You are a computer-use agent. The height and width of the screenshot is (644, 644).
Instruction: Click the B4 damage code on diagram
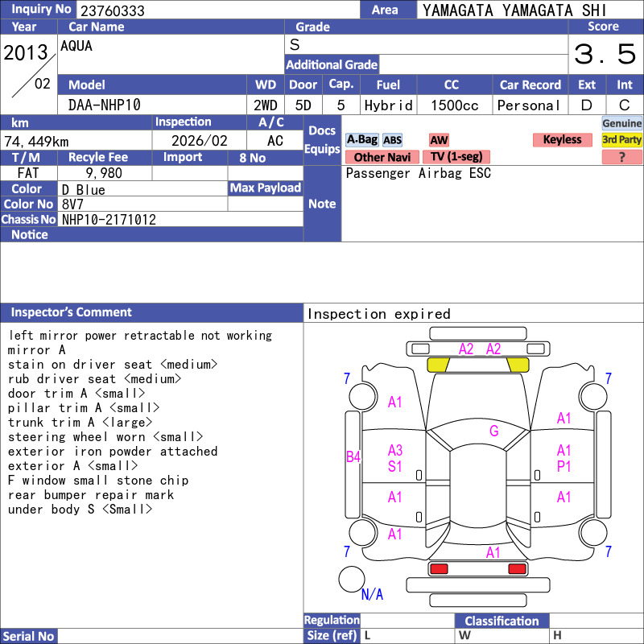(353, 457)
